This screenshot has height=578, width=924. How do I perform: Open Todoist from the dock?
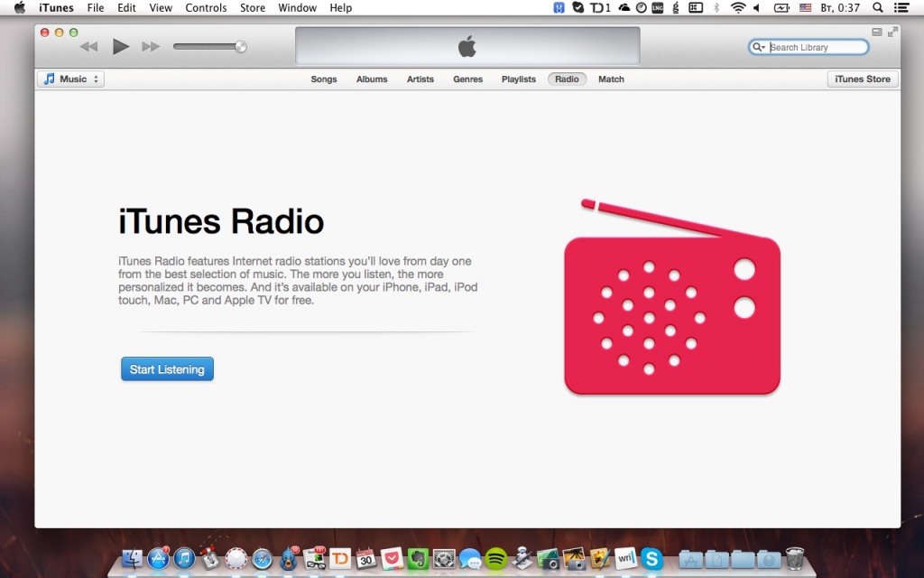click(340, 558)
